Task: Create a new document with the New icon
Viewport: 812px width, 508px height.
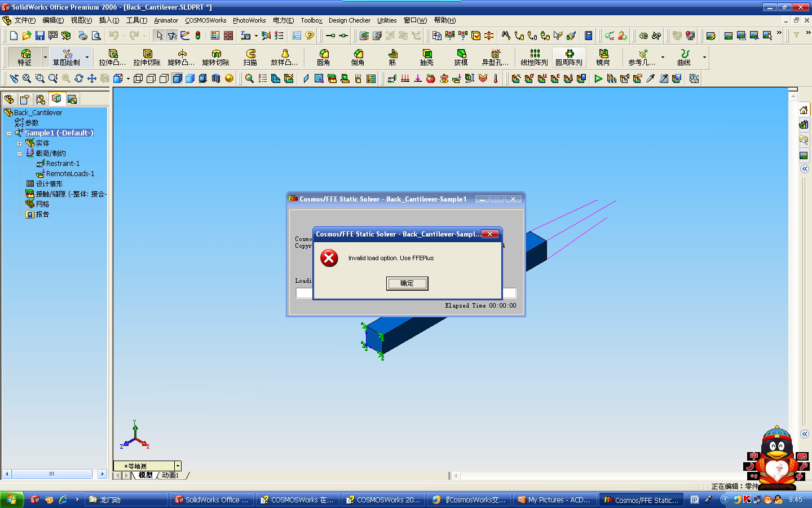Action: tap(14, 36)
